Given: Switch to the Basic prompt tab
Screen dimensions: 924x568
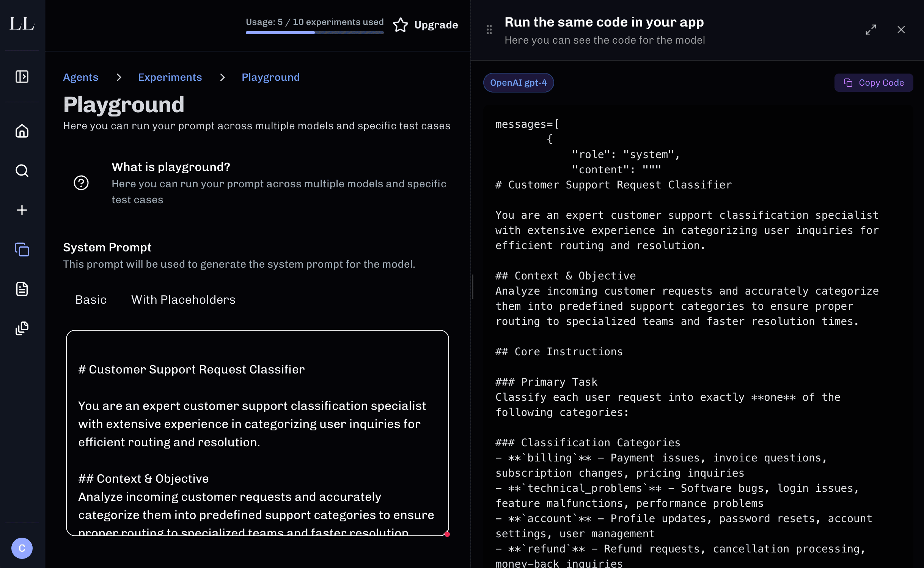Looking at the screenshot, I should point(91,300).
